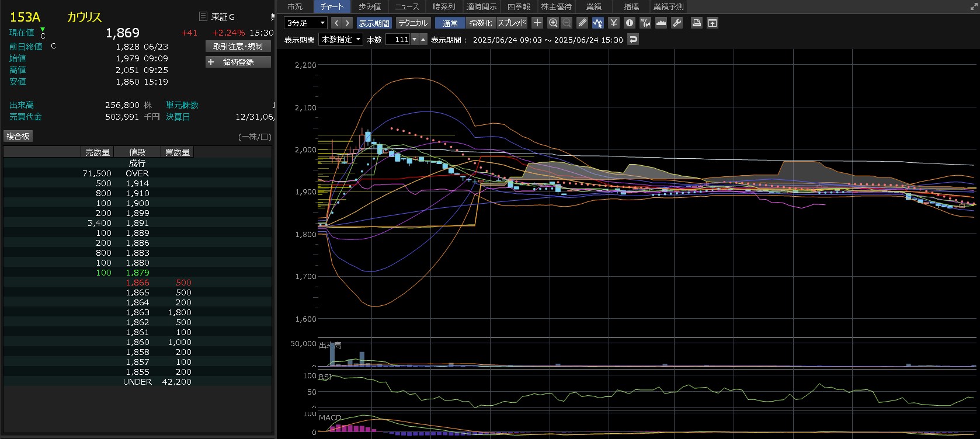Pop out the chart window icon
Viewport: 980px width, 439px height.
(x=712, y=23)
